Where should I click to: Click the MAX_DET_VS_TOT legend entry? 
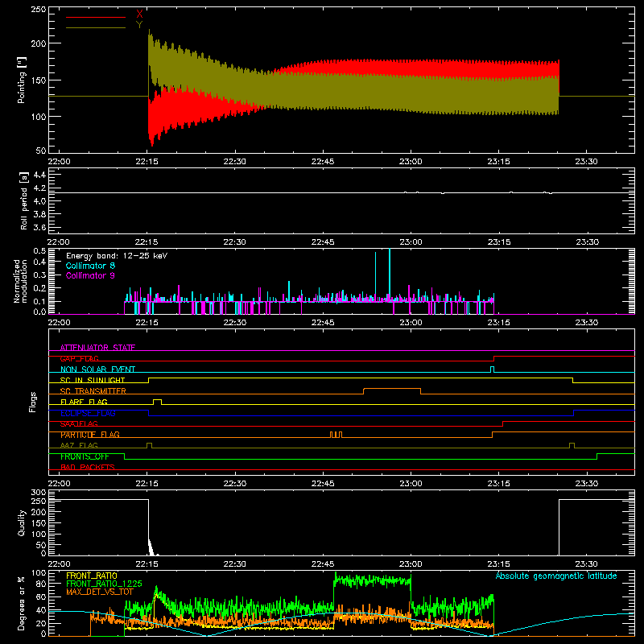(100, 592)
